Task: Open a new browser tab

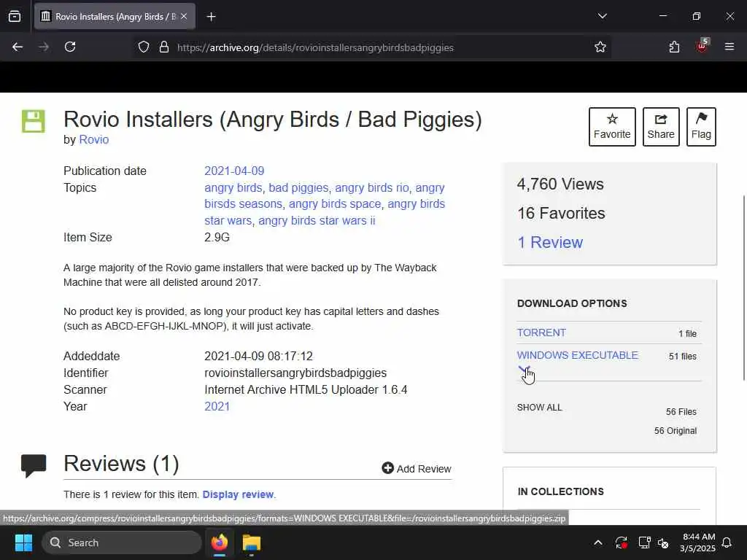Action: click(x=211, y=17)
